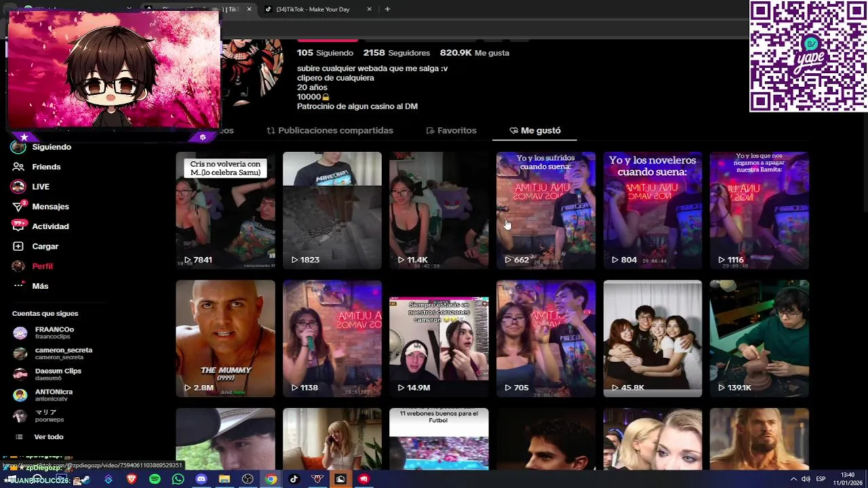
Task: Open 'Yo y los sufridos' video
Action: [546, 210]
